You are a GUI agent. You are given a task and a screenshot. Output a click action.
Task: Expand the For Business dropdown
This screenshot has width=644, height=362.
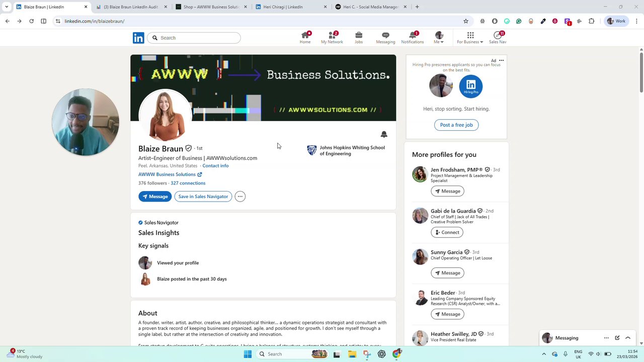tap(470, 38)
